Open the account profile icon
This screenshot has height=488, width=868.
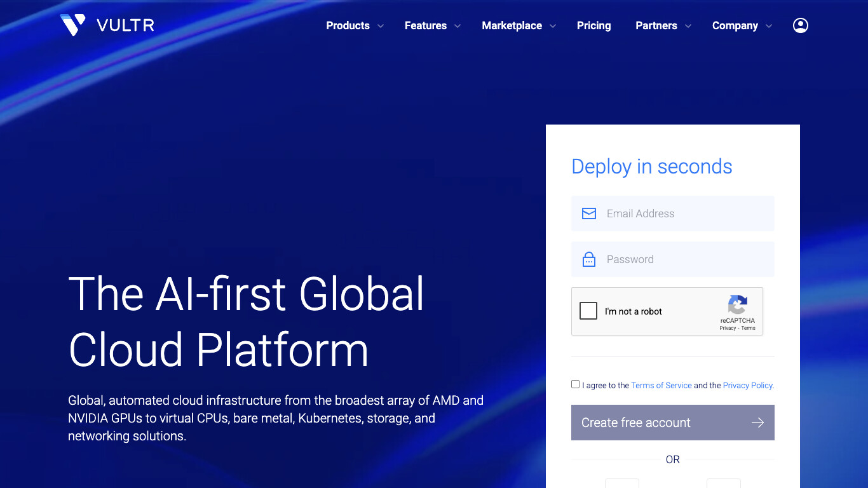800,25
